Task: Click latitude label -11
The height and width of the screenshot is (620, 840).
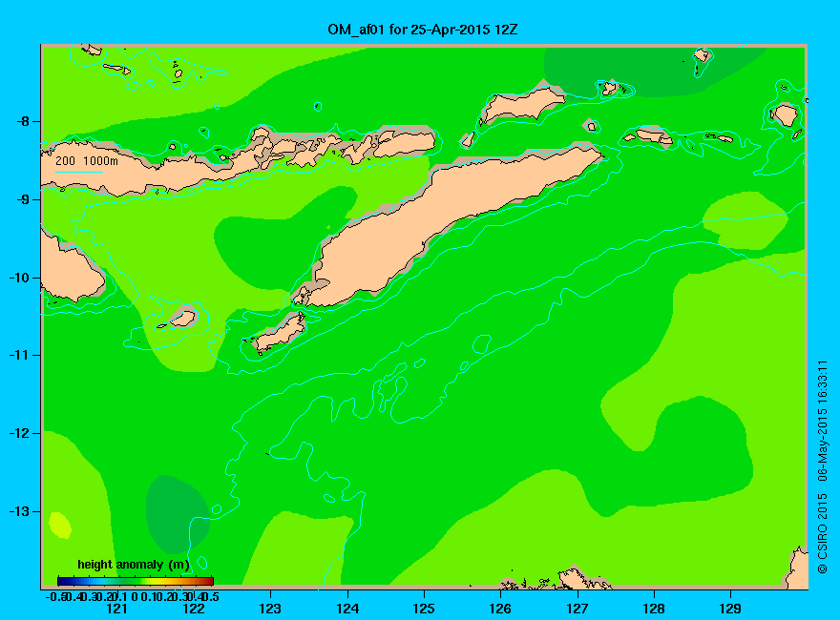Action: pos(19,356)
